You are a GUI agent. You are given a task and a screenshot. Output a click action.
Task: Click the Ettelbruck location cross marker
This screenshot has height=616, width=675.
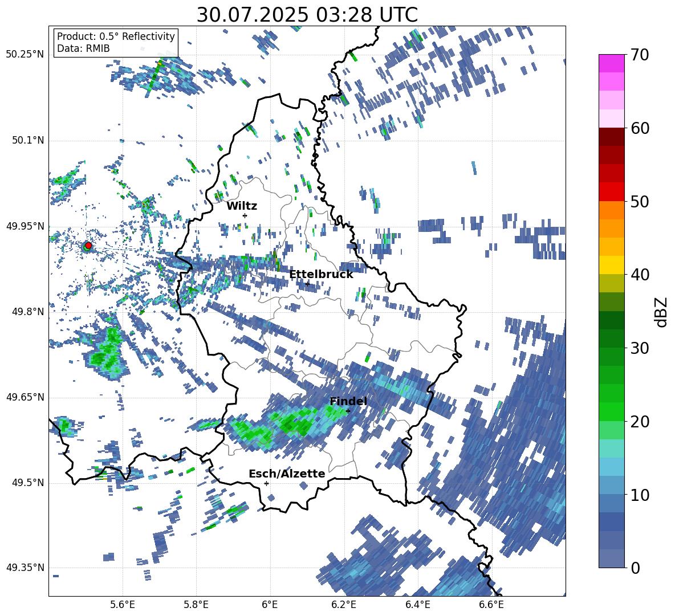[x=307, y=284]
